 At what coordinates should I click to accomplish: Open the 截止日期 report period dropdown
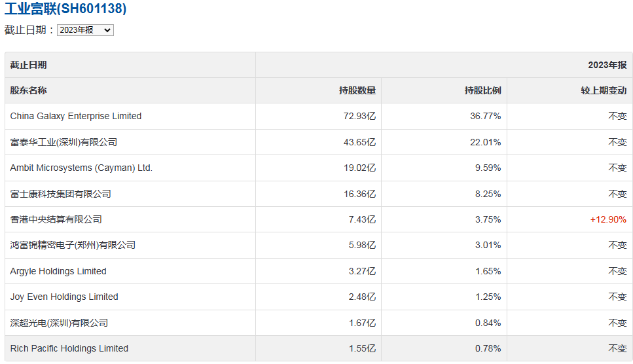[85, 30]
